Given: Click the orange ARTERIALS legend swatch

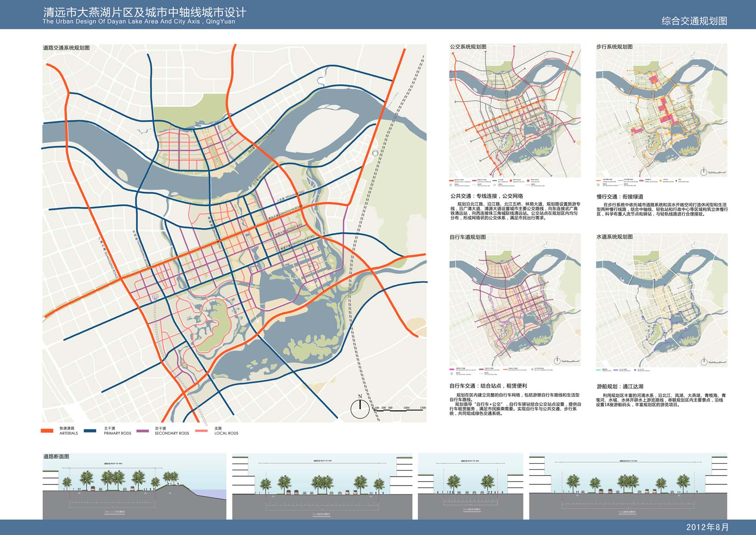Looking at the screenshot, I should 47,431.
